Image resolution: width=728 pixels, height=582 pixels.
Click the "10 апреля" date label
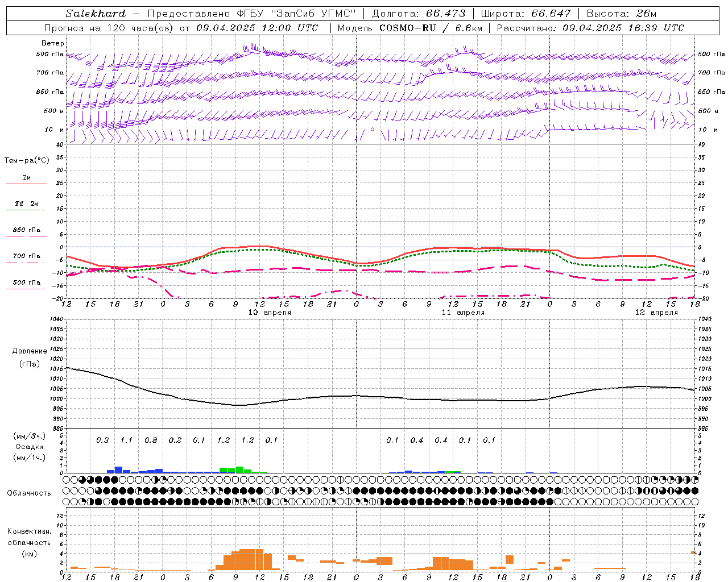270,313
